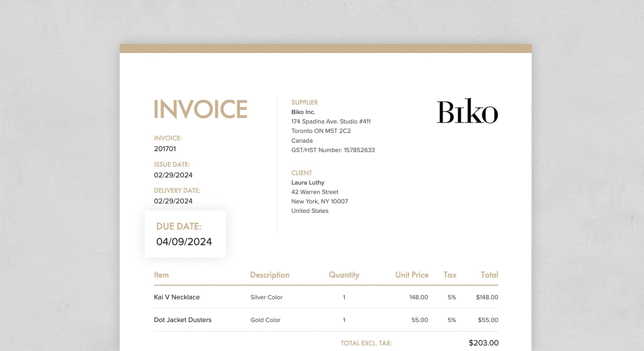Select the Item column header

pyautogui.click(x=161, y=275)
